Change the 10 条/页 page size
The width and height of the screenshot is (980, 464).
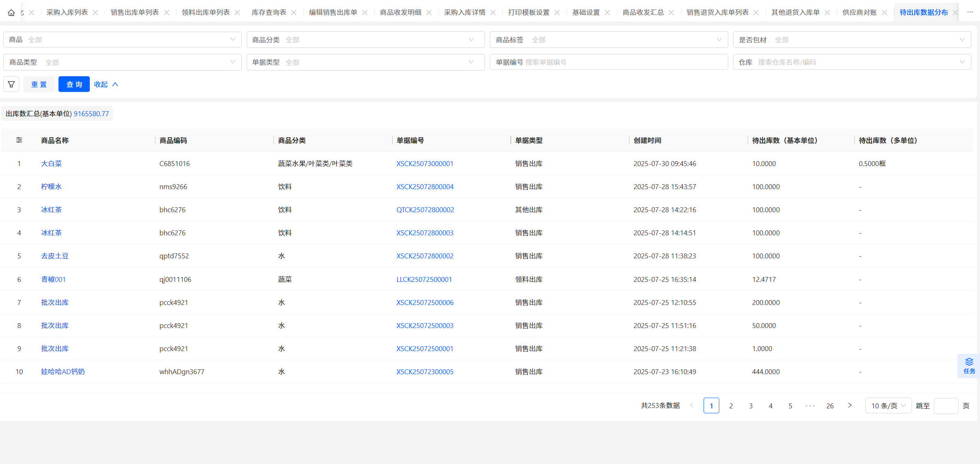(889, 405)
